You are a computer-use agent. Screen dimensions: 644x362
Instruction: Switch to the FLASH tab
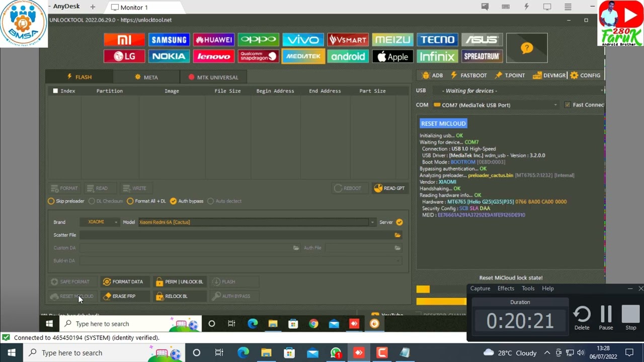pos(79,77)
